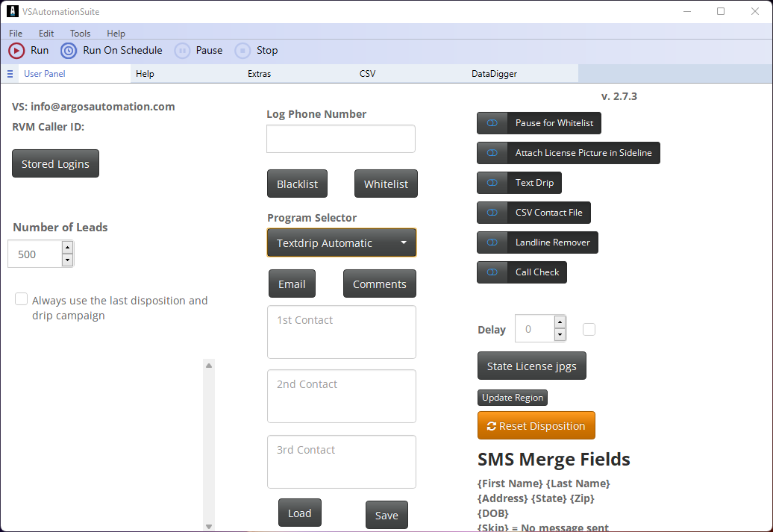Turn on the Landline Remover switch
773x532 pixels.
tap(492, 242)
